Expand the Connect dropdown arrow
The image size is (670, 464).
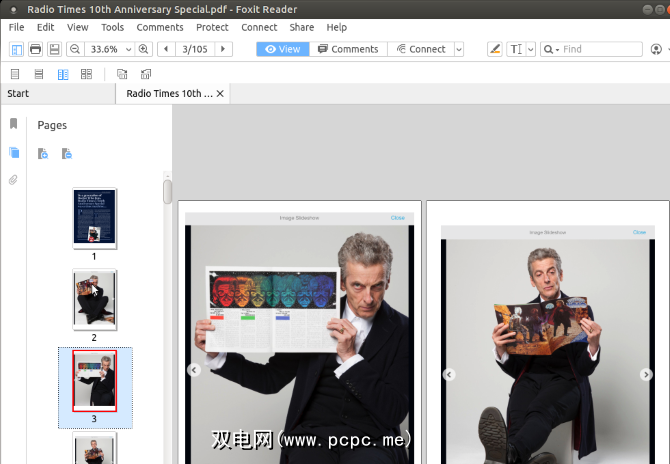click(458, 49)
